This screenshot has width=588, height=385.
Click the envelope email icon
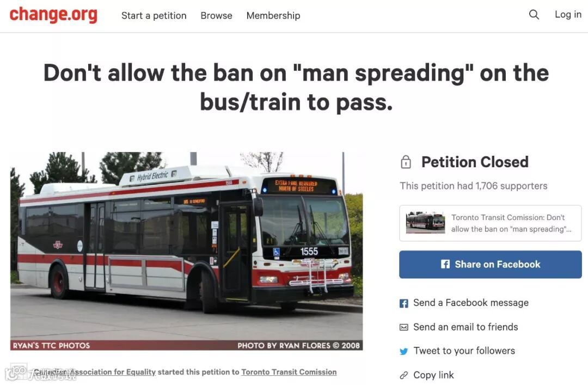click(404, 327)
